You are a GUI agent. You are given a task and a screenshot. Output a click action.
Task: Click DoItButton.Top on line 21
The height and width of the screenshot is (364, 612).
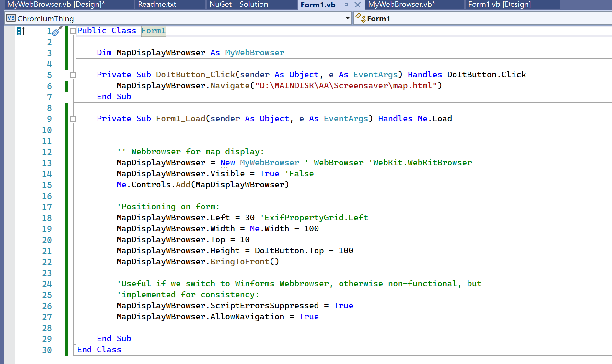[289, 251]
